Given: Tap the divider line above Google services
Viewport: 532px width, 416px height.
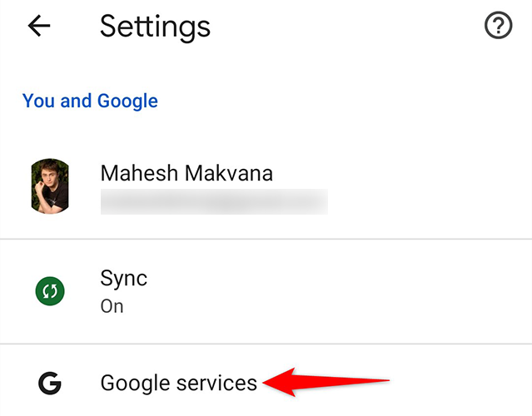Looking at the screenshot, I should [x=266, y=344].
